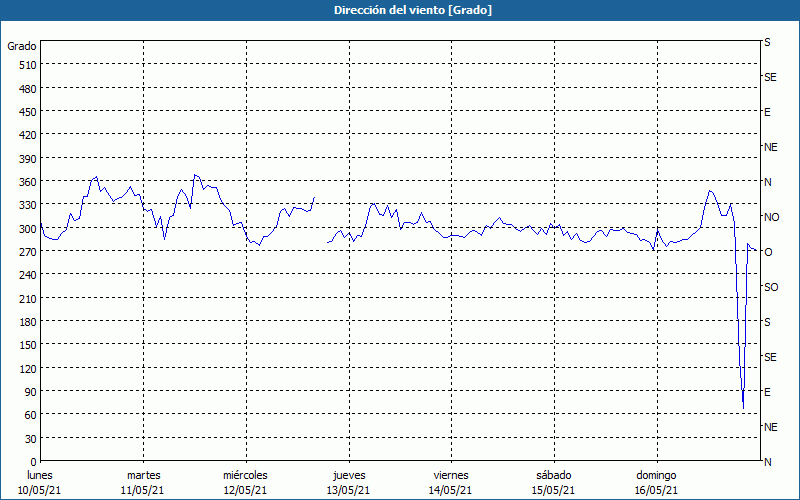
Task: Select the "NE" compass label level with 390
Action: [x=770, y=147]
